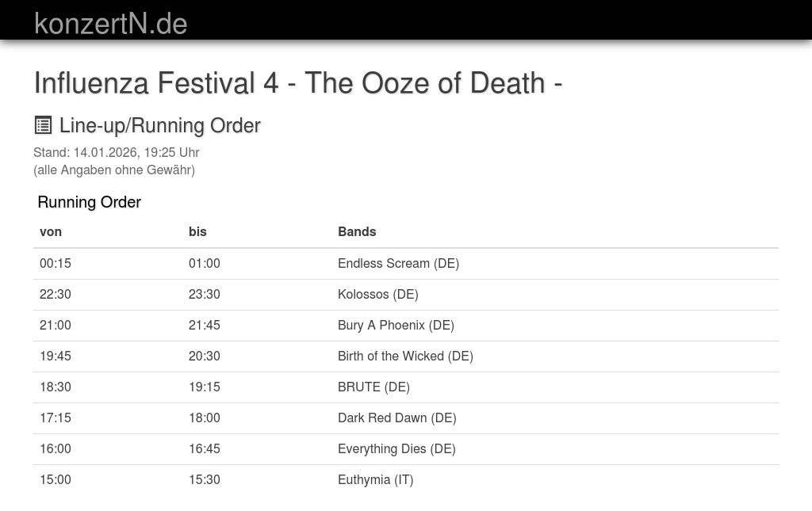The image size is (812, 511).
Task: Click the Line-up list icon
Action: (x=43, y=125)
